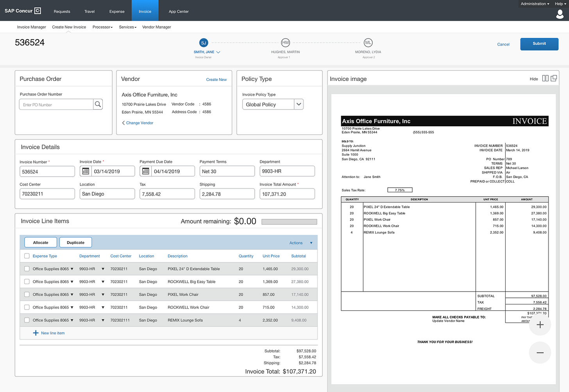Image resolution: width=569 pixels, height=392 pixels.
Task: Click the back chevron beside Change Vendor
Action: click(123, 123)
